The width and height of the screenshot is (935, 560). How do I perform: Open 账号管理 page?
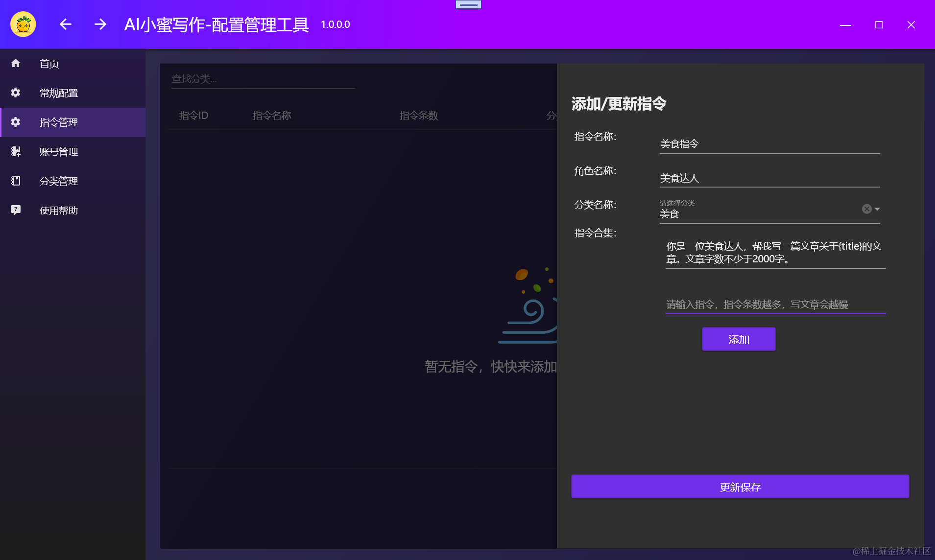pos(72,152)
